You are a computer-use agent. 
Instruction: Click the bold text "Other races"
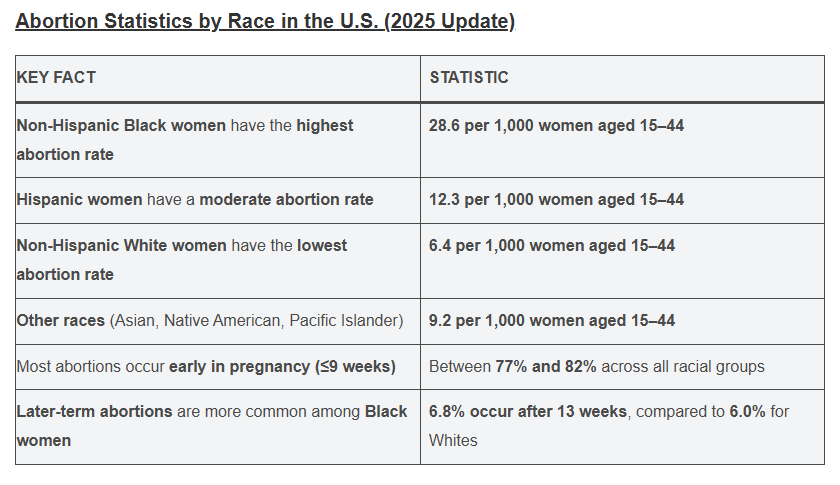pyautogui.click(x=60, y=321)
